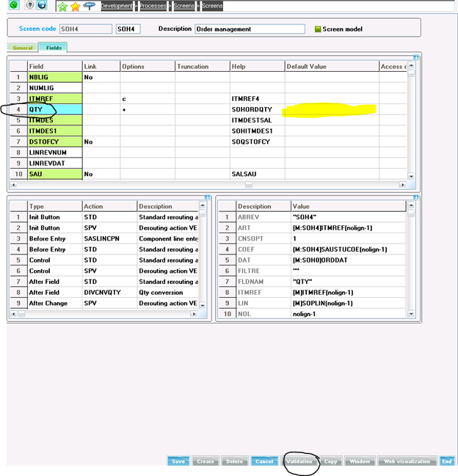The image size is (458, 476).
Task: Click the green circular icon in top-left corner
Action: (x=13, y=6)
